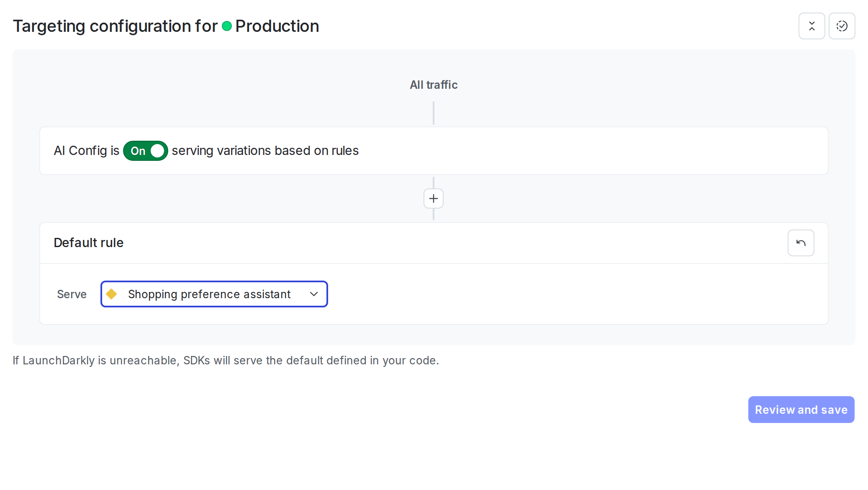Click the Default rule section header
The width and height of the screenshot is (868, 490).
[x=88, y=243]
